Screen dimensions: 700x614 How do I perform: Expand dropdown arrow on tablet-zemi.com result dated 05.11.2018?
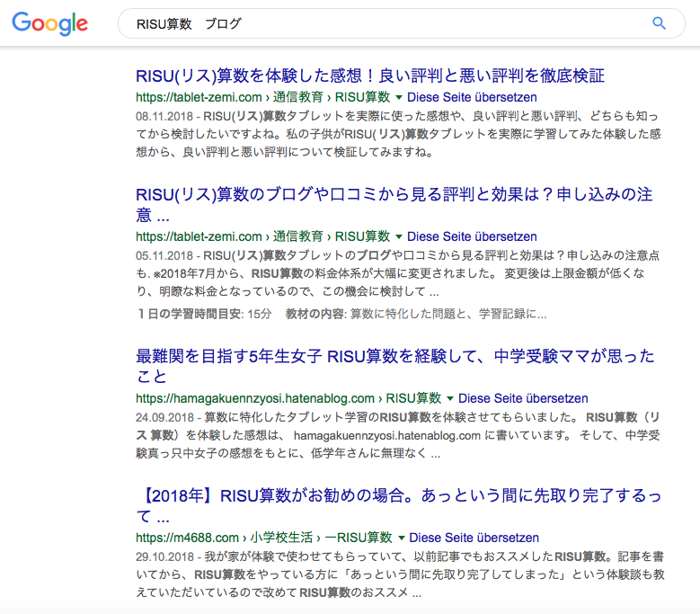coord(399,236)
